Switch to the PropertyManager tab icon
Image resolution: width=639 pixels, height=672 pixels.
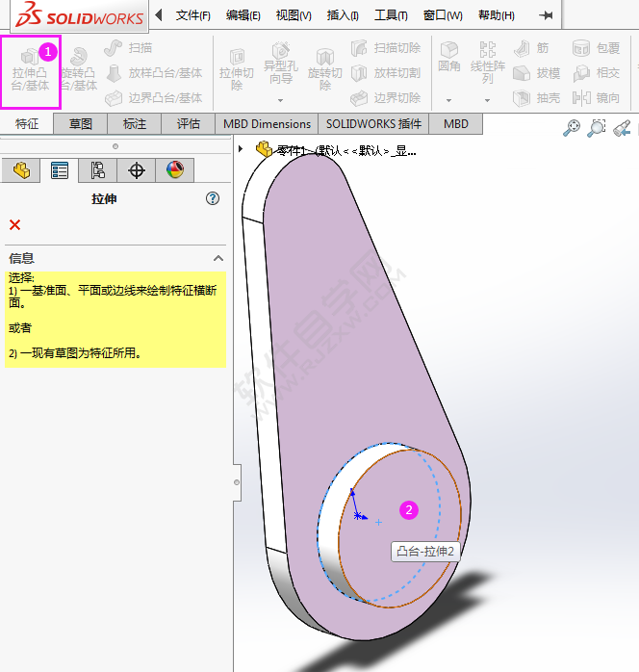coord(59,170)
